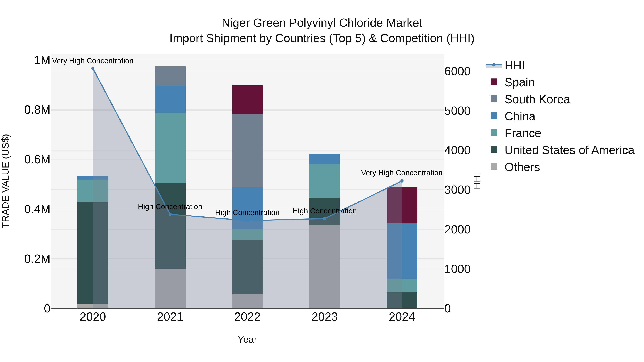Click the 2000 right axis tick label
Viewport: 644px width, 362px height.
(x=457, y=230)
